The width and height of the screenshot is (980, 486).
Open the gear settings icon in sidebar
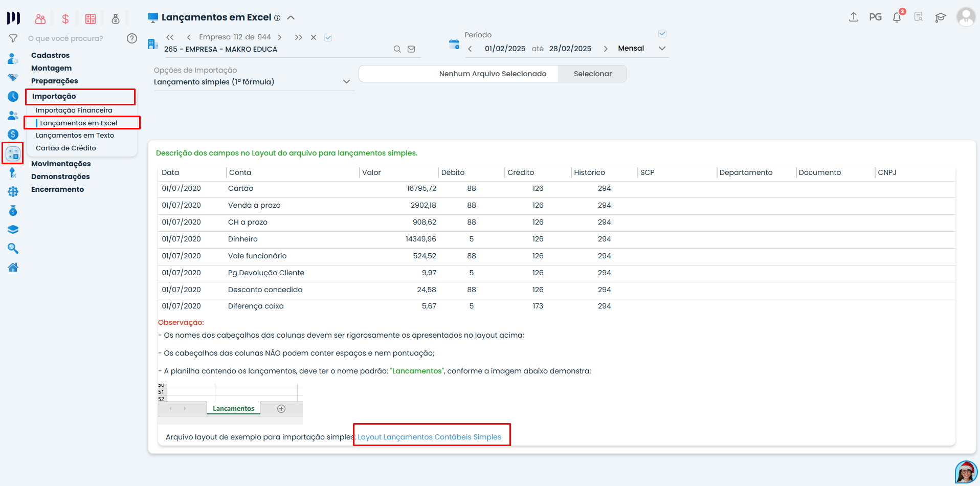coord(13,191)
